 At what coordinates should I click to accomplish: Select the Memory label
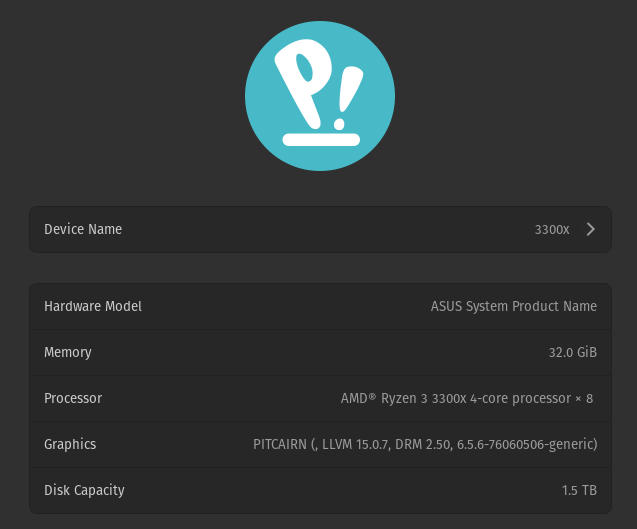[x=68, y=352]
